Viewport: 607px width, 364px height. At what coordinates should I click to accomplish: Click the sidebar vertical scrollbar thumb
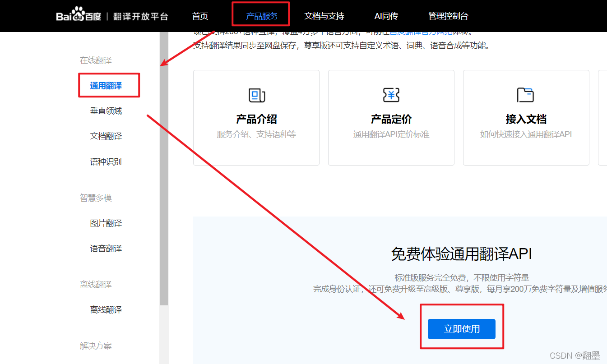[x=164, y=169]
